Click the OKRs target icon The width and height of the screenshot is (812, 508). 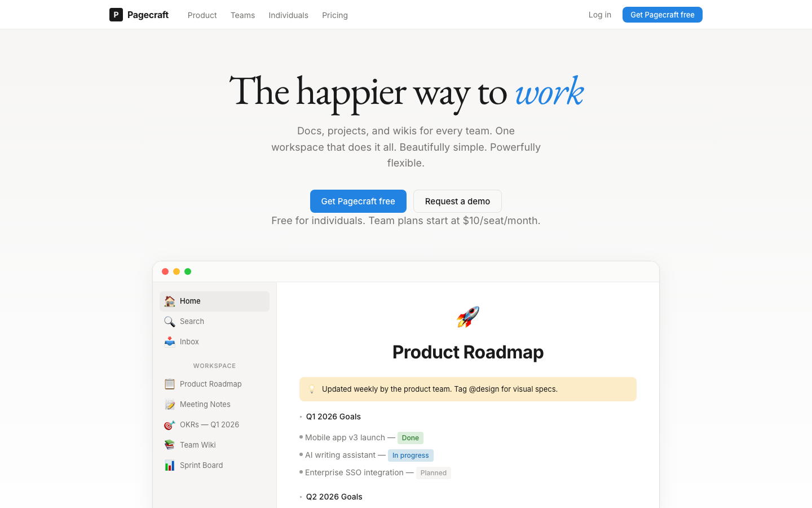click(170, 425)
